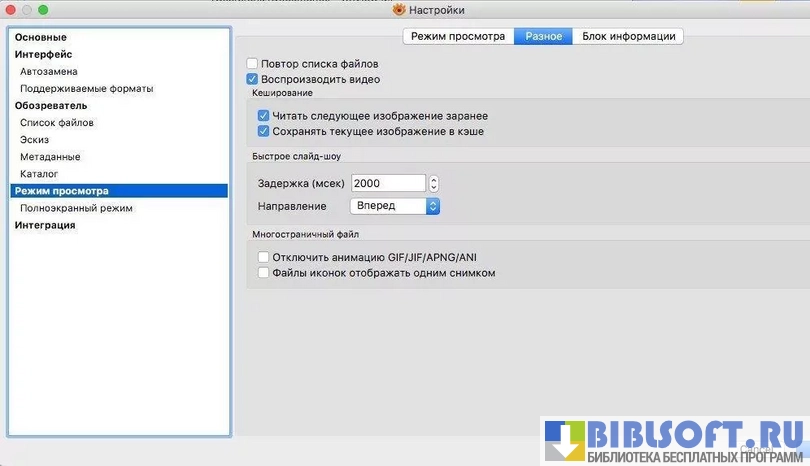Click the Задержка field containing 2000
Viewport: 810px width, 466px height.
click(387, 183)
